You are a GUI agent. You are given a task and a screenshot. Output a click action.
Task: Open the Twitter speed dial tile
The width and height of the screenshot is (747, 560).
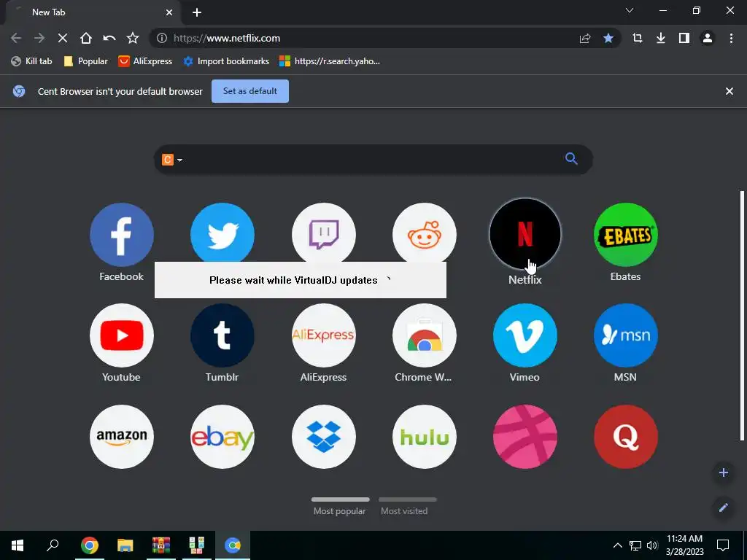222,233
